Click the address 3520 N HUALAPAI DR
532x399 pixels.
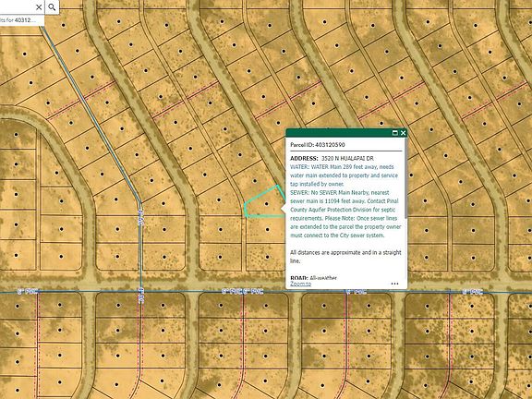(347, 158)
